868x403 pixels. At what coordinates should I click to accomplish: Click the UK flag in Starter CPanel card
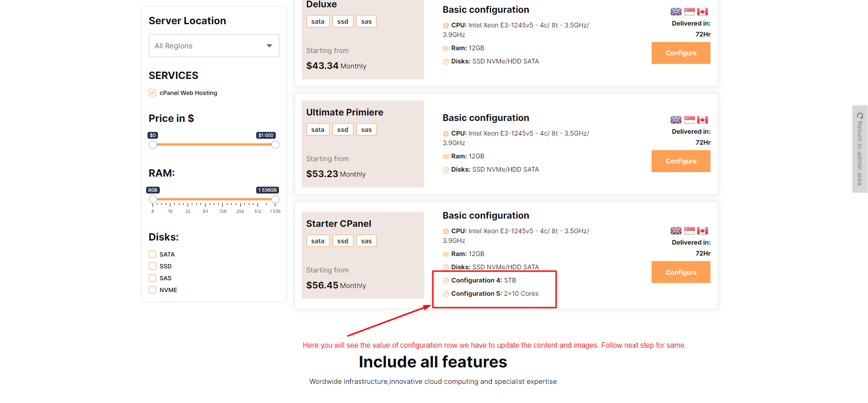coord(676,231)
